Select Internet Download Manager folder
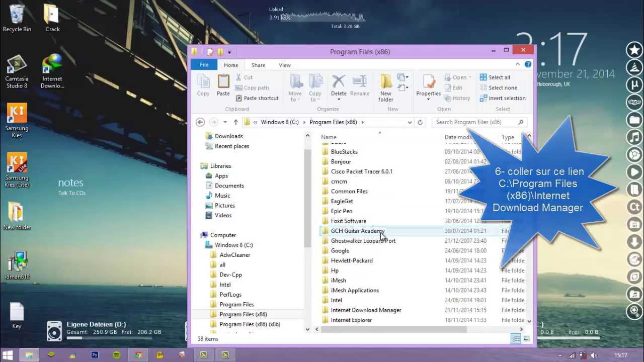The height and width of the screenshot is (362, 644). (366, 310)
